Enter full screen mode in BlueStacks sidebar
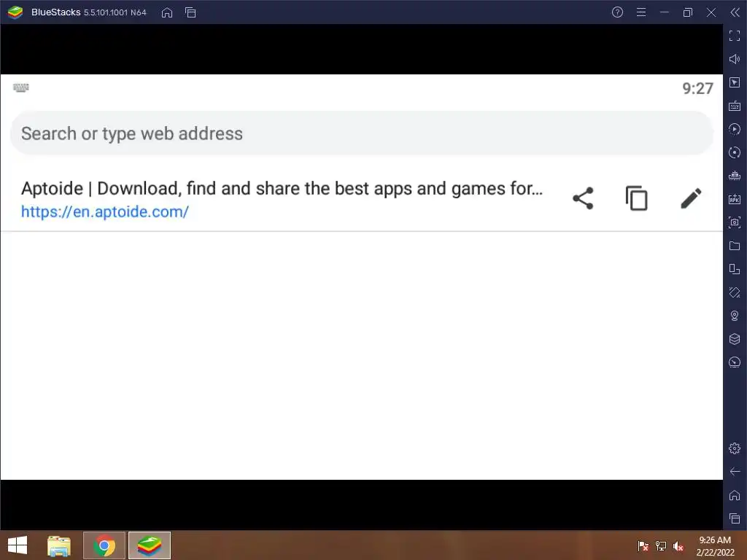This screenshot has height=560, width=747. 735,36
